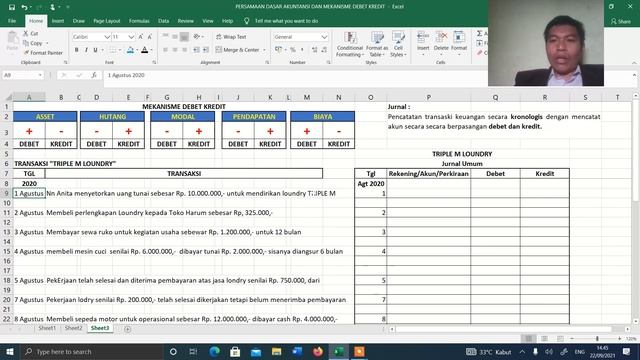
Task: Click the Cut scissors icon
Action: [26, 33]
